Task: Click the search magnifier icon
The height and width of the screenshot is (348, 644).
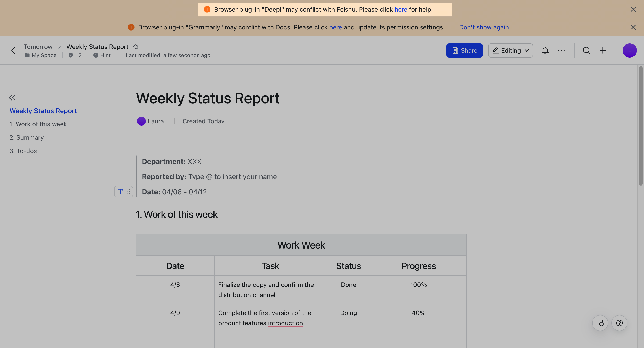Action: click(x=586, y=50)
